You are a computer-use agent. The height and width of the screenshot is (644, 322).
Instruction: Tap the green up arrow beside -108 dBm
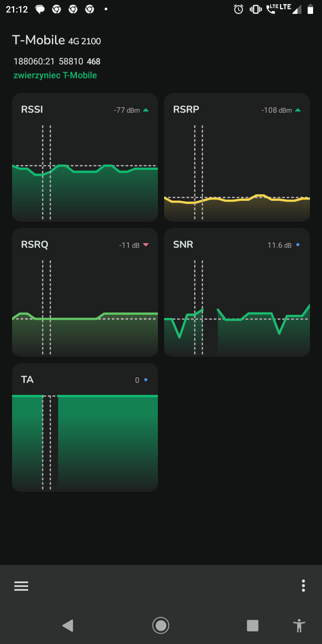pos(298,110)
